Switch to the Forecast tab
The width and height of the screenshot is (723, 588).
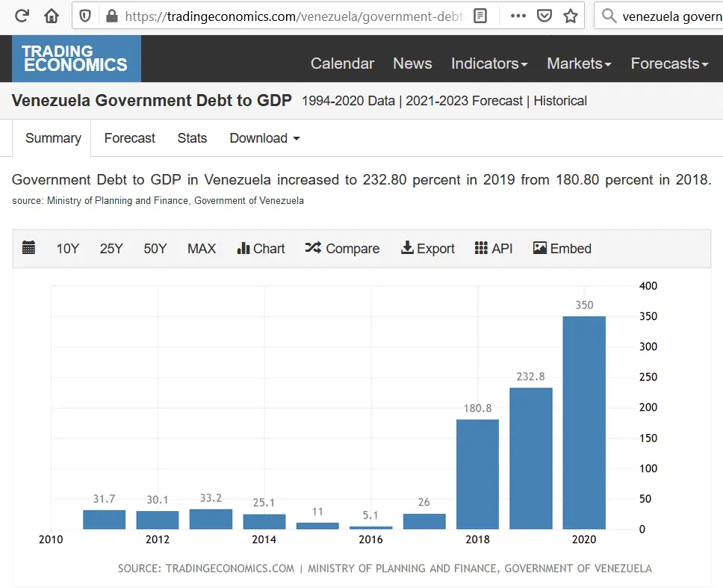pyautogui.click(x=129, y=138)
